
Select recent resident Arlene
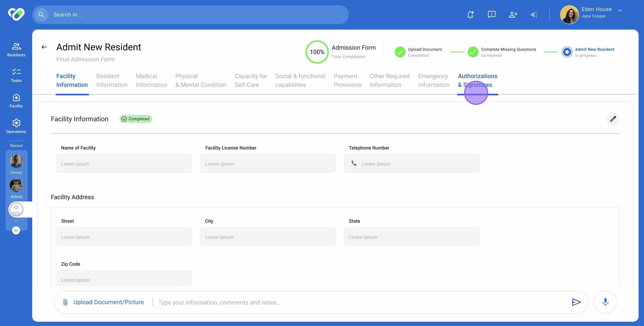16,188
